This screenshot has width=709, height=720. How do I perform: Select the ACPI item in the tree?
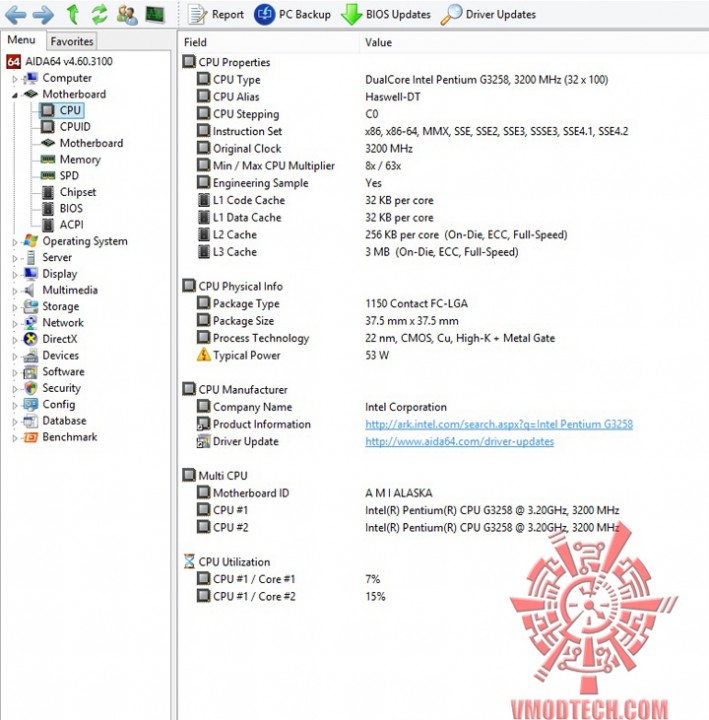(62, 225)
